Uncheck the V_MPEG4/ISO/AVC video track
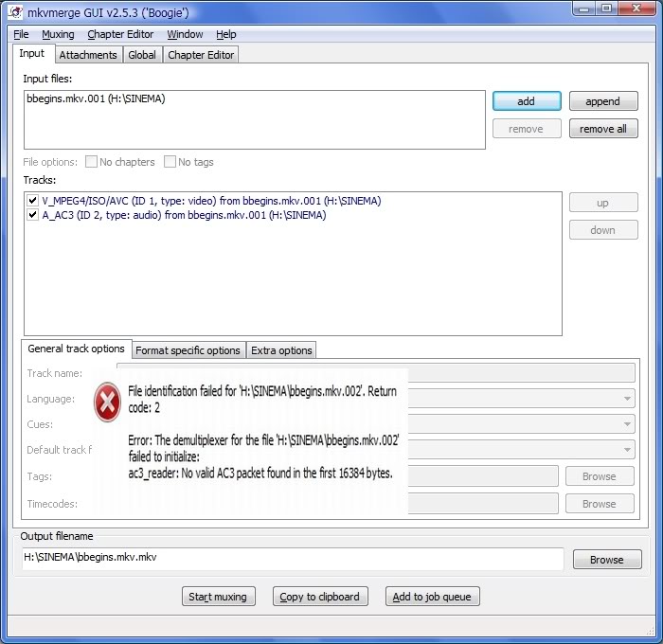This screenshot has width=663, height=644. point(33,201)
